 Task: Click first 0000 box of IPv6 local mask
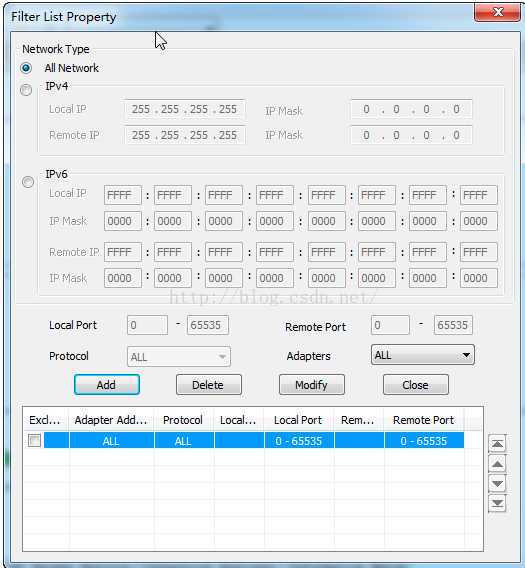122,221
